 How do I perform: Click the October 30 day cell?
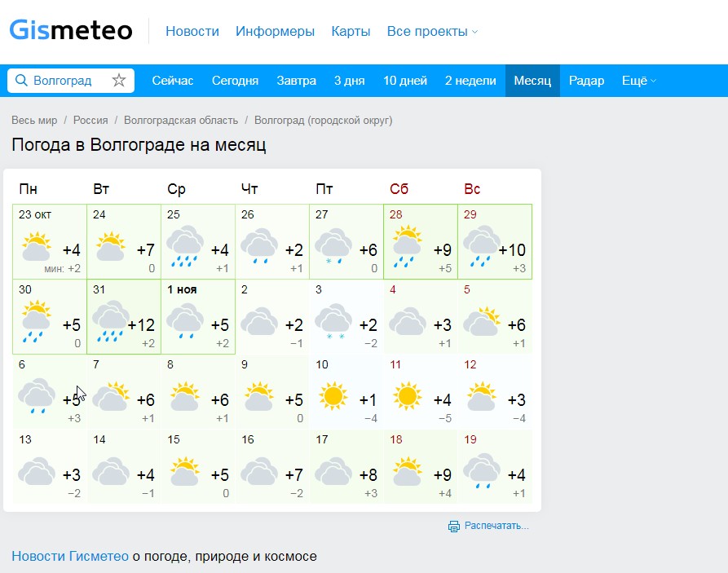(50, 317)
